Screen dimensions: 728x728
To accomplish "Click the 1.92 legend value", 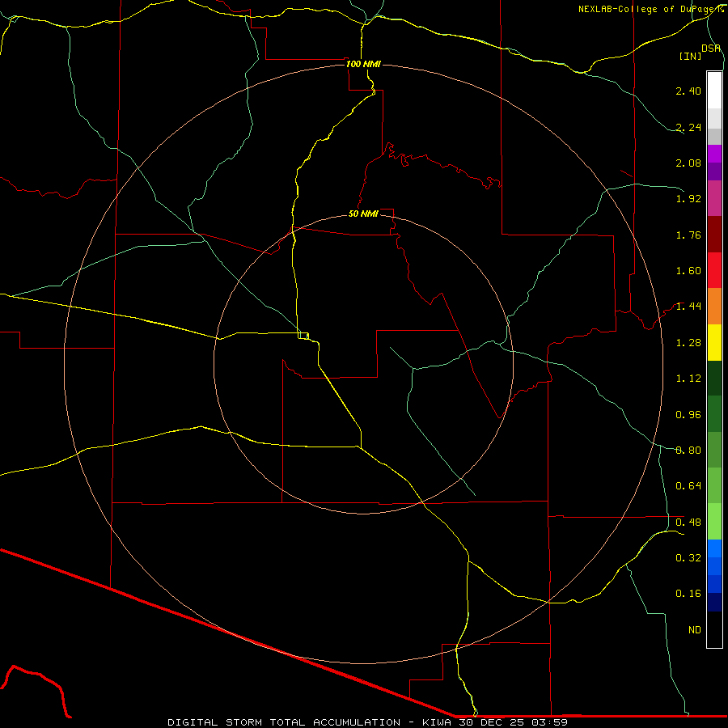I will pos(688,199).
